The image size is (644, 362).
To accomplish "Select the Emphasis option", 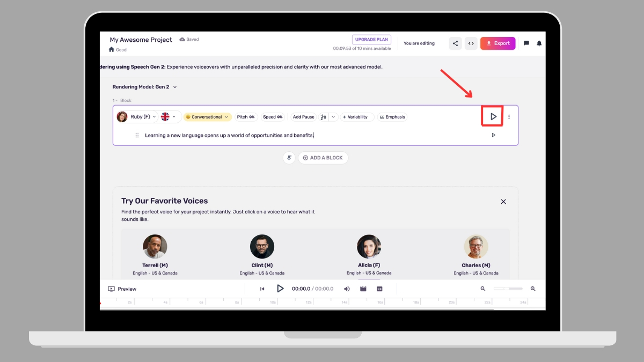I will point(392,117).
